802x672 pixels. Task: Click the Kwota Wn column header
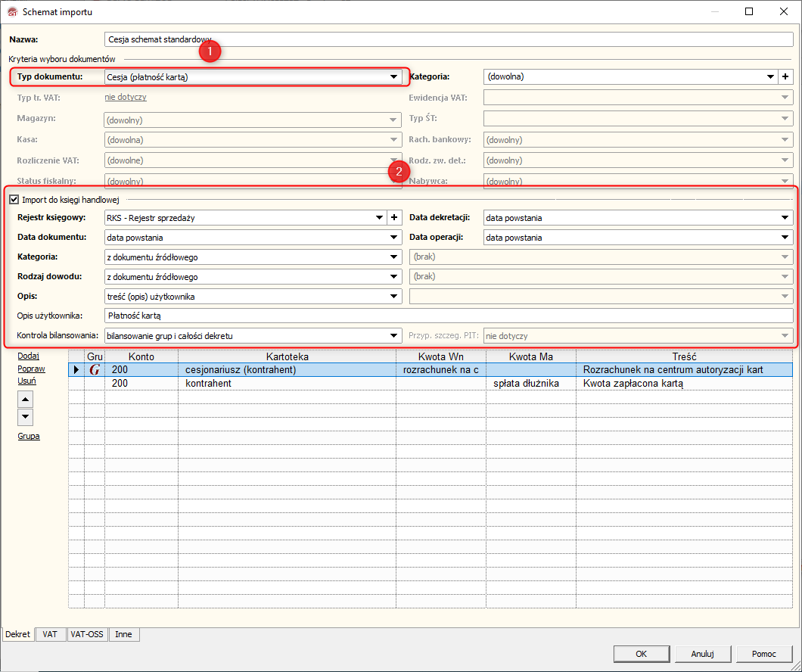click(441, 356)
